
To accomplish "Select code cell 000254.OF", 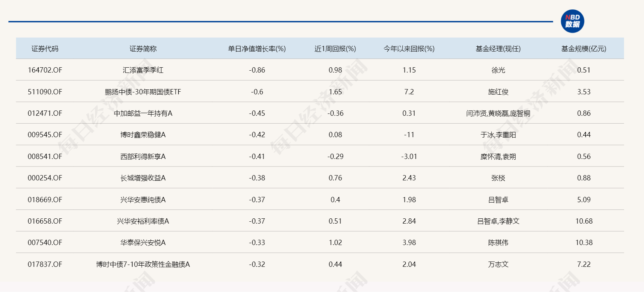I will pyautogui.click(x=45, y=178).
